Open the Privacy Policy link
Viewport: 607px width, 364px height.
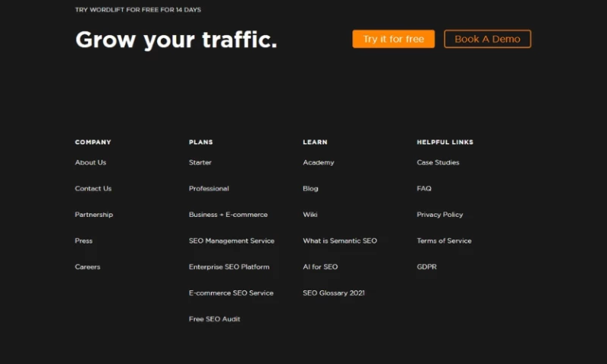439,215
